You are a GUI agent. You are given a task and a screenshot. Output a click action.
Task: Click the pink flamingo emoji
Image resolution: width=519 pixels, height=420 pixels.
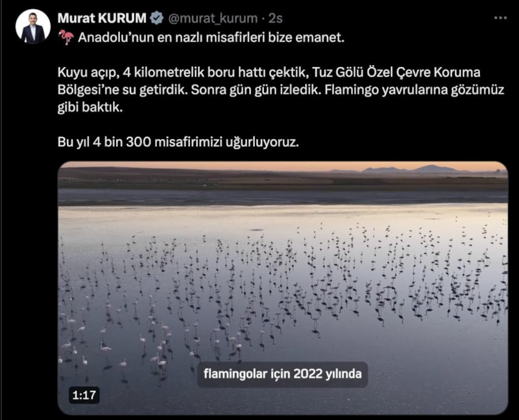tap(66, 38)
